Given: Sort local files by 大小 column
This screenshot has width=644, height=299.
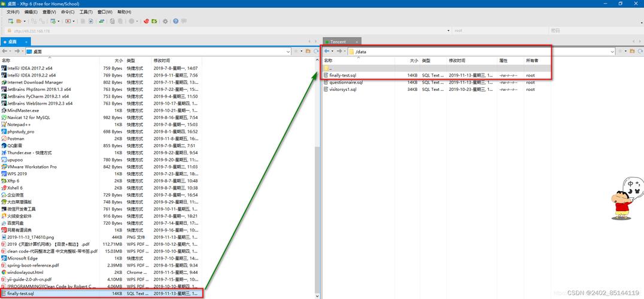Looking at the screenshot, I should click(x=118, y=60).
